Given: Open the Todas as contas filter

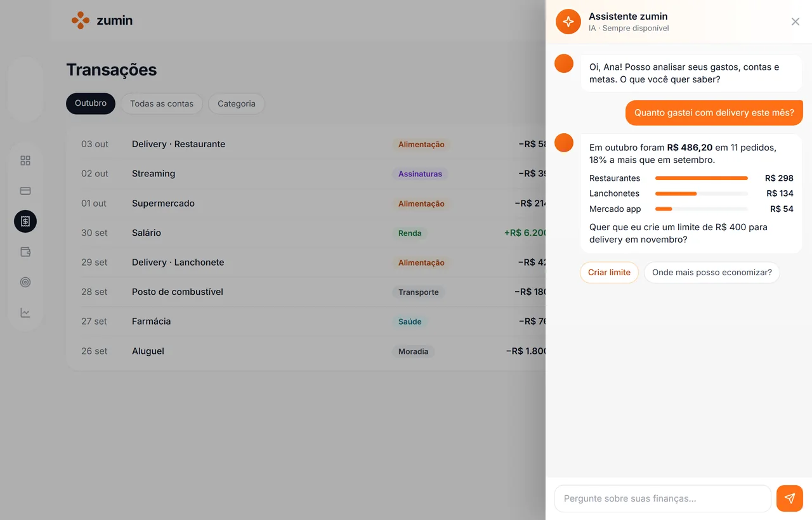Looking at the screenshot, I should pos(162,103).
